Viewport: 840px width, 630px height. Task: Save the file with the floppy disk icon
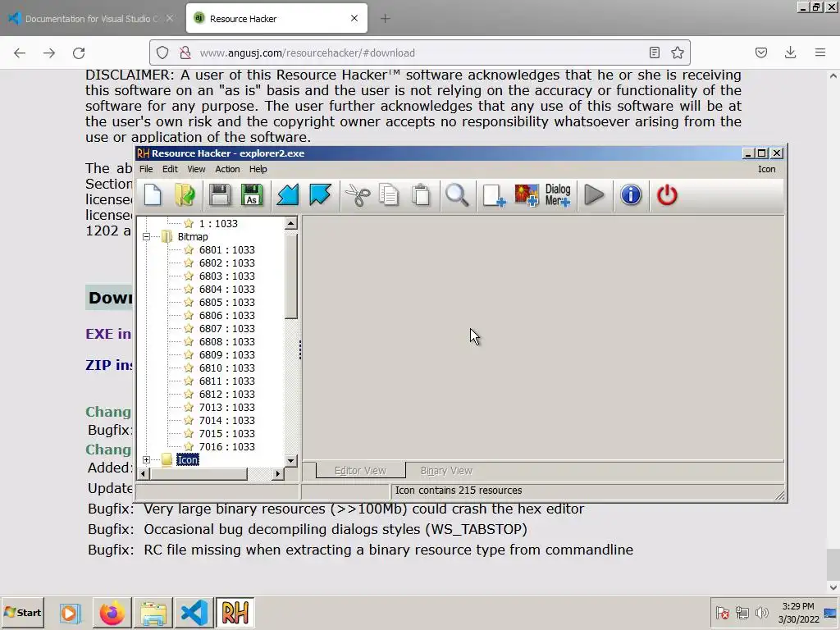tap(220, 195)
